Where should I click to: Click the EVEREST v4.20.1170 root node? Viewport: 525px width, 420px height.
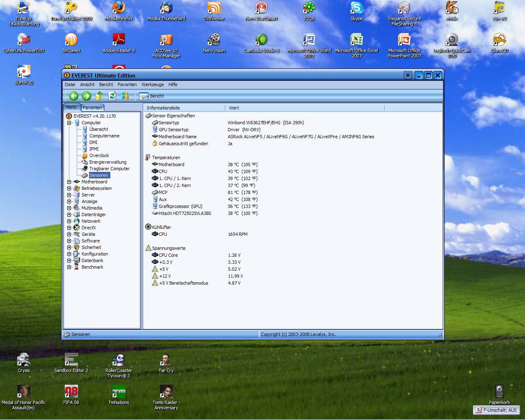[x=95, y=116]
